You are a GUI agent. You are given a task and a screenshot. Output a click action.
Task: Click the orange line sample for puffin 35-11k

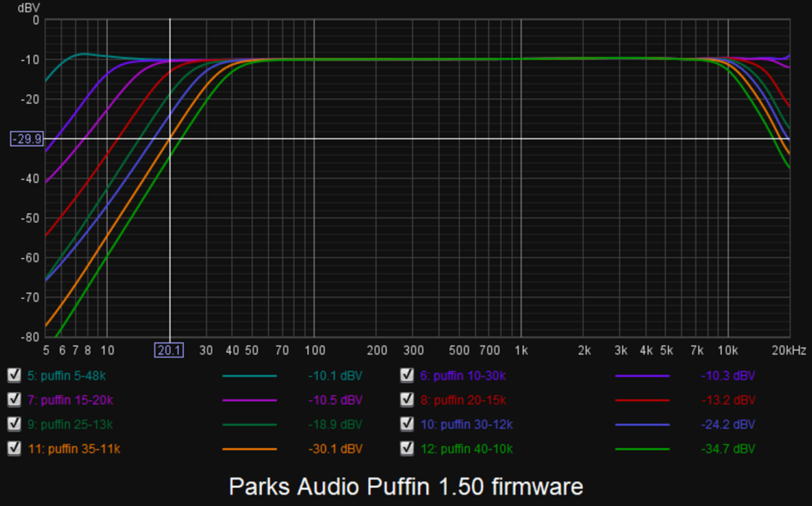249,449
